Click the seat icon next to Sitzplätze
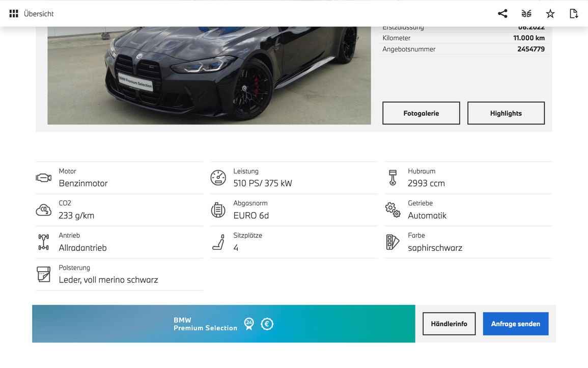This screenshot has height=368, width=588. (218, 242)
